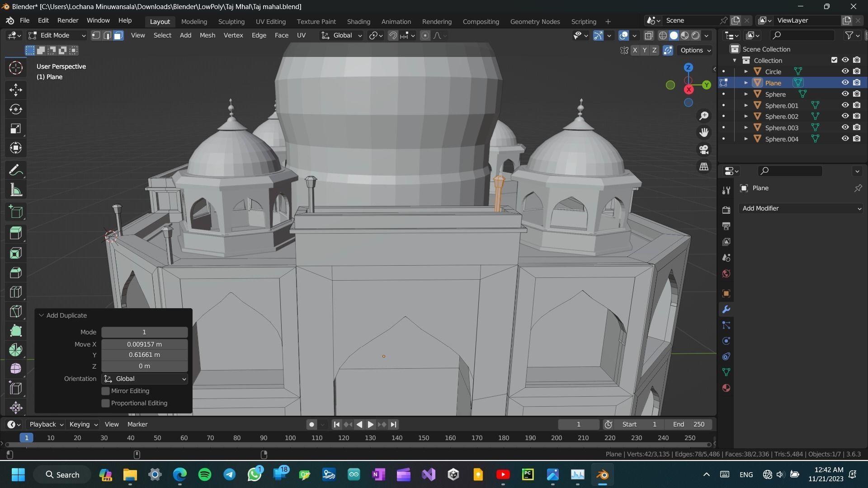The height and width of the screenshot is (488, 868).
Task: Select the Bevel tool
Action: 16,272
